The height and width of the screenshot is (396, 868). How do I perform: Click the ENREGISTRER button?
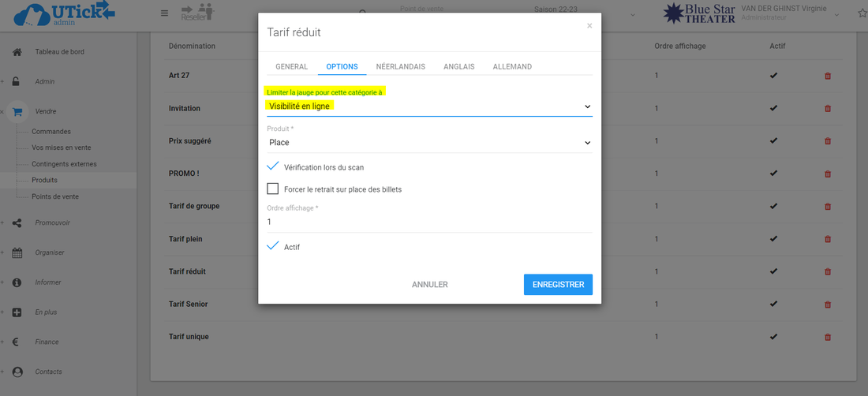click(557, 285)
